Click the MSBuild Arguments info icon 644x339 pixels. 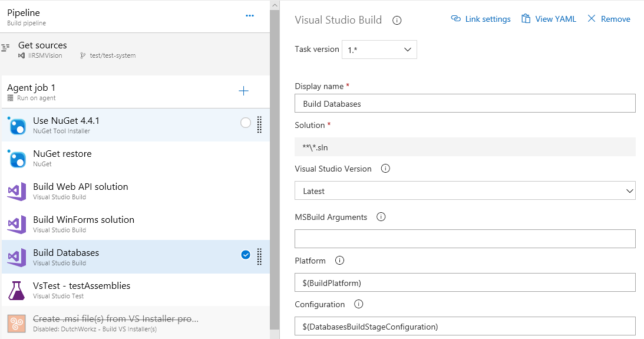click(x=381, y=217)
